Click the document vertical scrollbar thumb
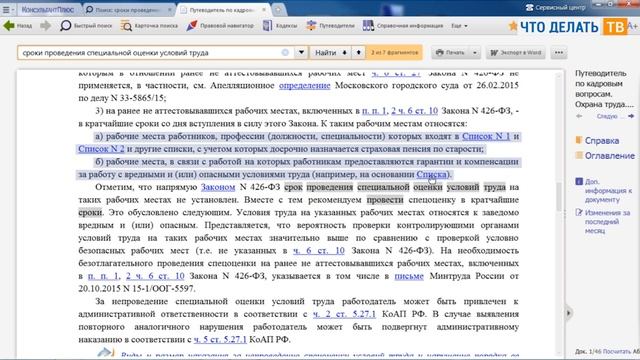The image size is (640, 360). coord(559,197)
